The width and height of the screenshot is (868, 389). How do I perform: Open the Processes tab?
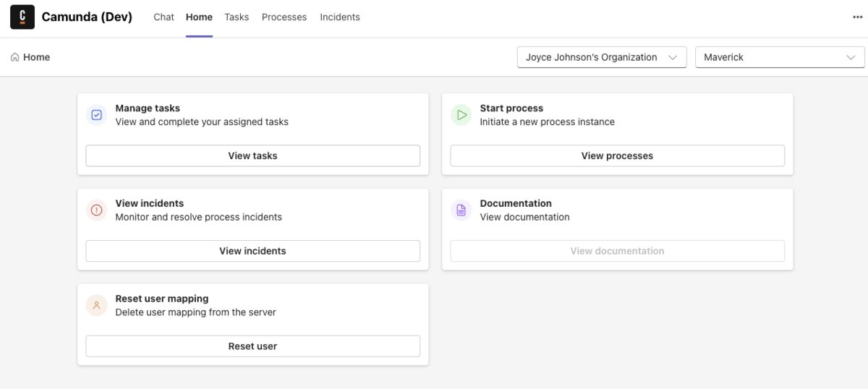[x=284, y=17]
